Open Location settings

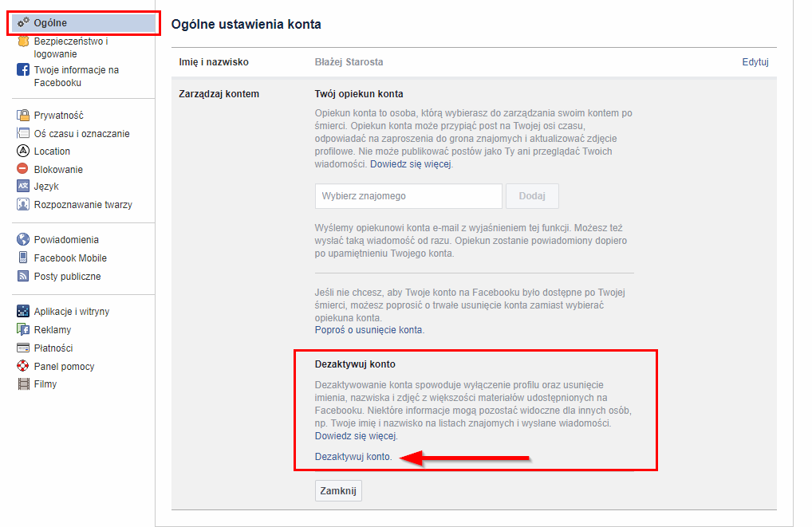(x=52, y=151)
